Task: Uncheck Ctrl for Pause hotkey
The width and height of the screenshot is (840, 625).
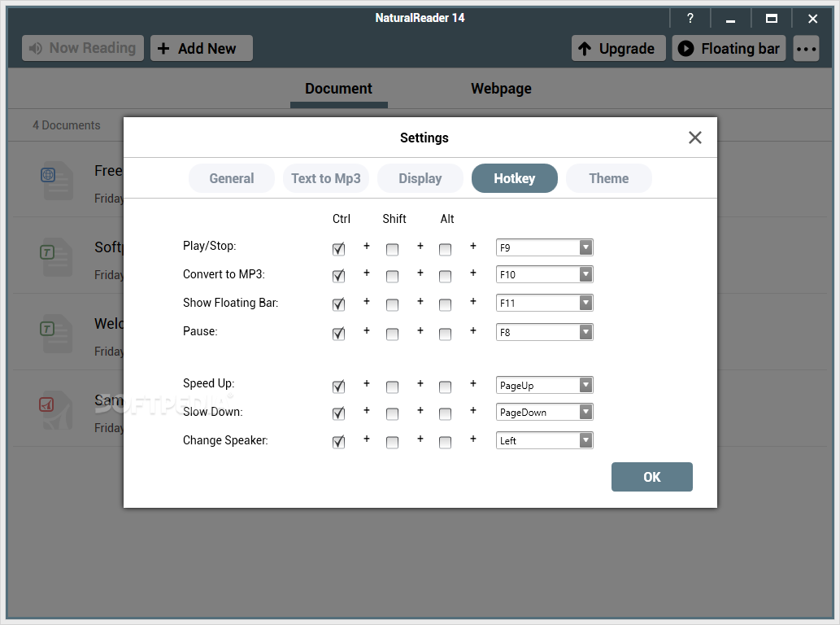Action: coord(338,334)
